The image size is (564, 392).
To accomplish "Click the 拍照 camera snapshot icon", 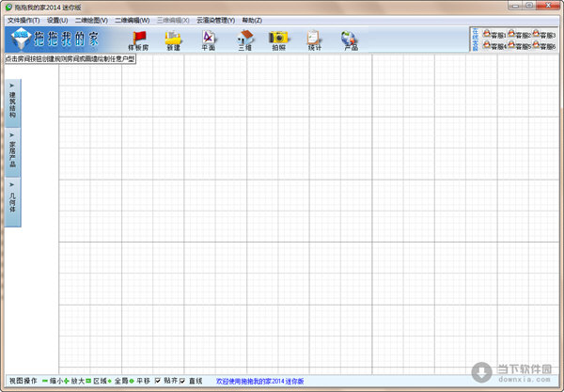I will coord(279,40).
